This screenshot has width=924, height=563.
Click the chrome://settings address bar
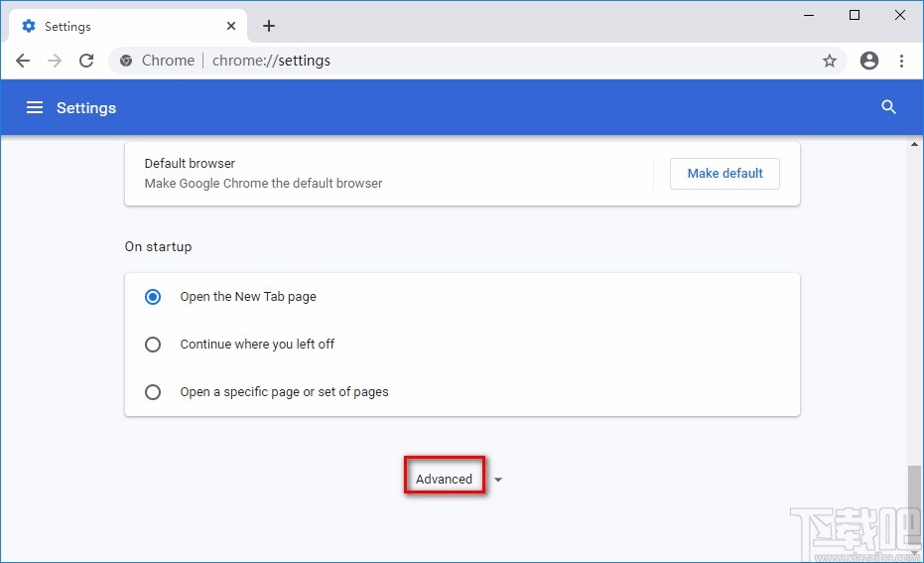point(476,61)
